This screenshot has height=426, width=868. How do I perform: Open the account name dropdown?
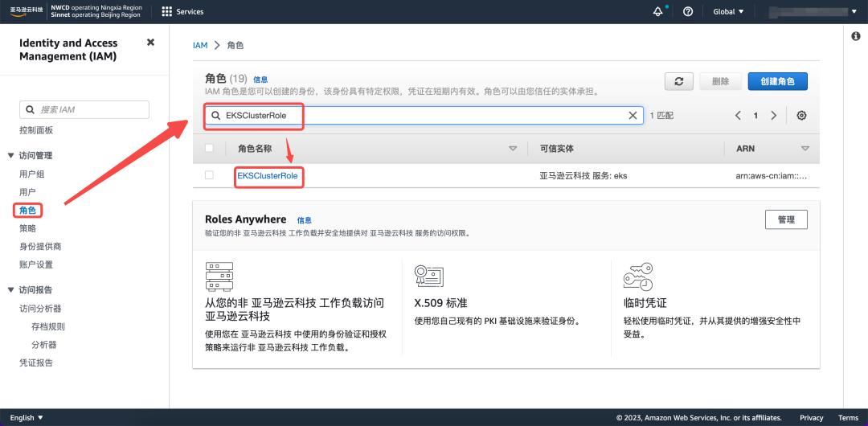point(812,11)
